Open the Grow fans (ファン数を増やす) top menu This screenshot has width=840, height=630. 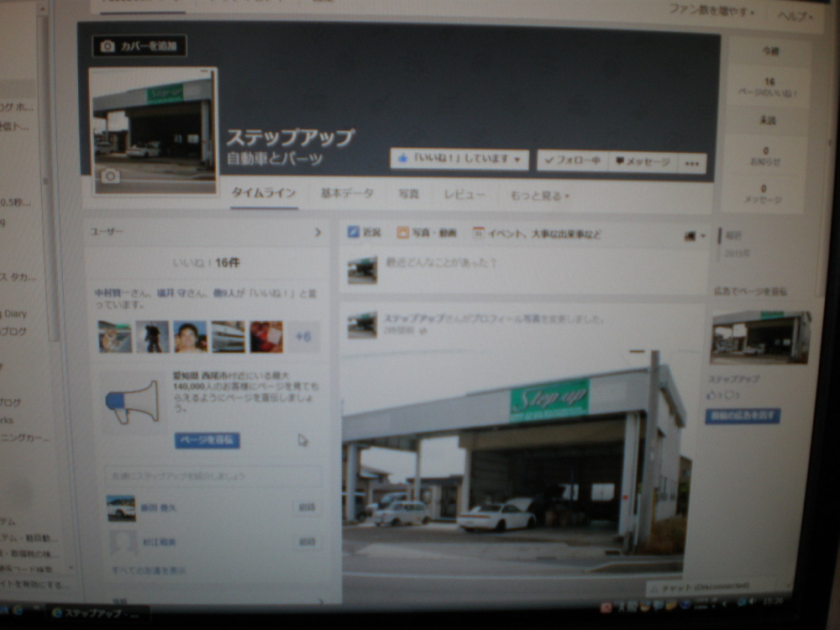712,10
